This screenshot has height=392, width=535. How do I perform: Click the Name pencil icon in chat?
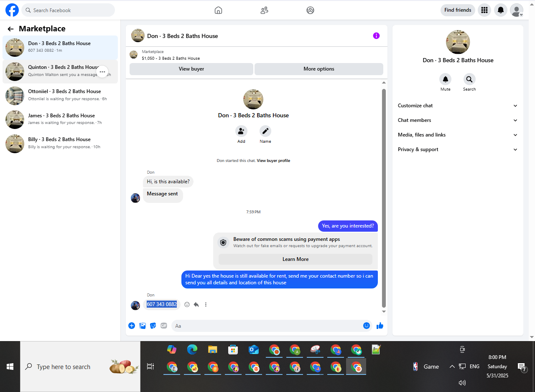coord(265,131)
